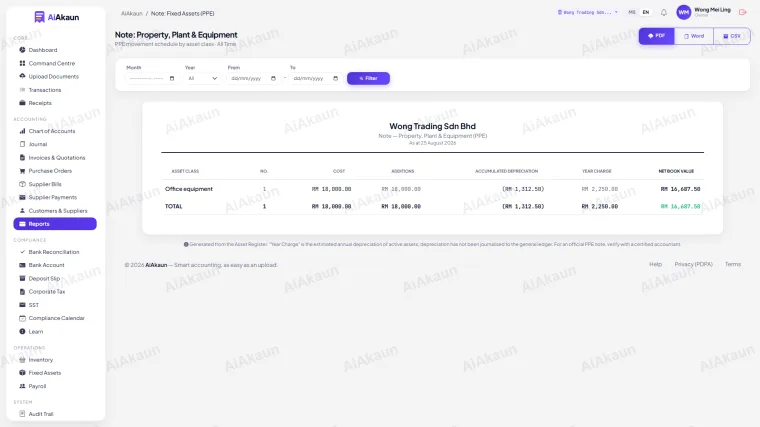
Task: Open Corporate Tax file icon
Action: tap(22, 292)
